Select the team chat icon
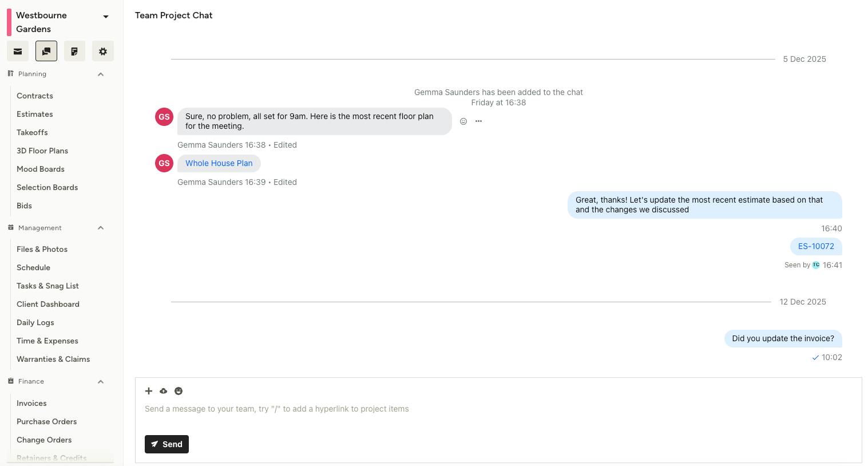This screenshot has height=466, width=868. click(x=46, y=51)
